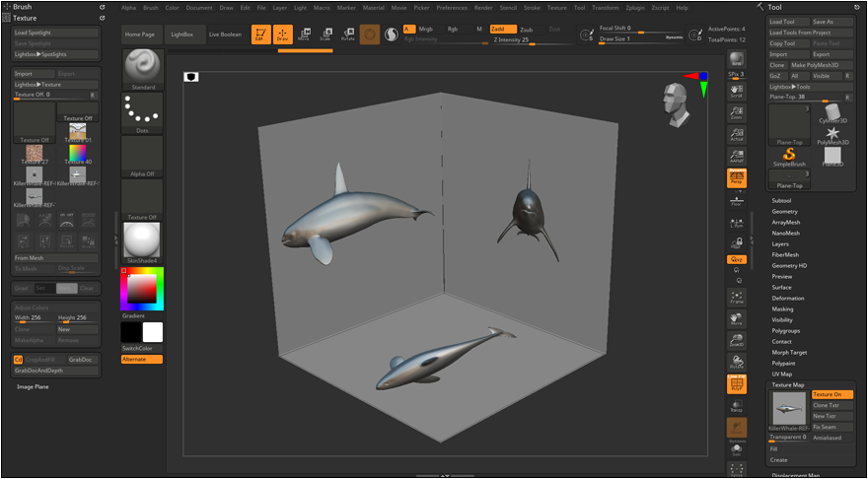Screen dimensions: 868x479
Task: Toggle the Texture On button
Action: [832, 394]
